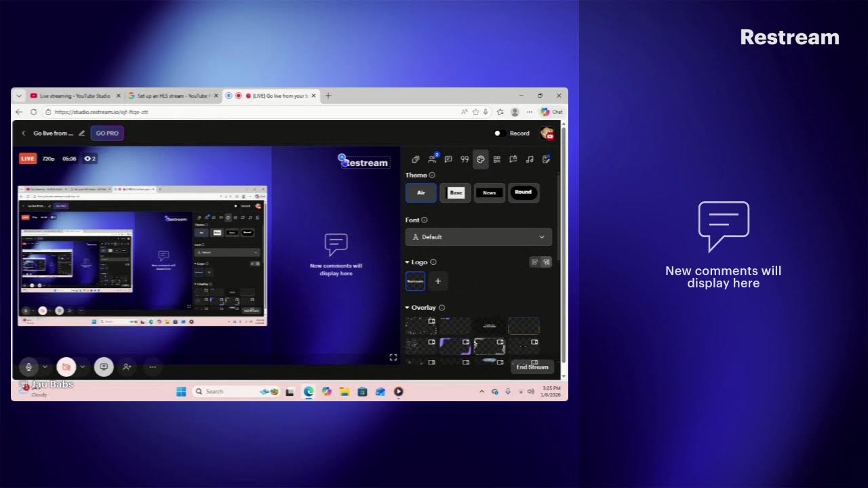Open Windows Start menu
Image resolution: width=868 pixels, height=488 pixels.
181,391
